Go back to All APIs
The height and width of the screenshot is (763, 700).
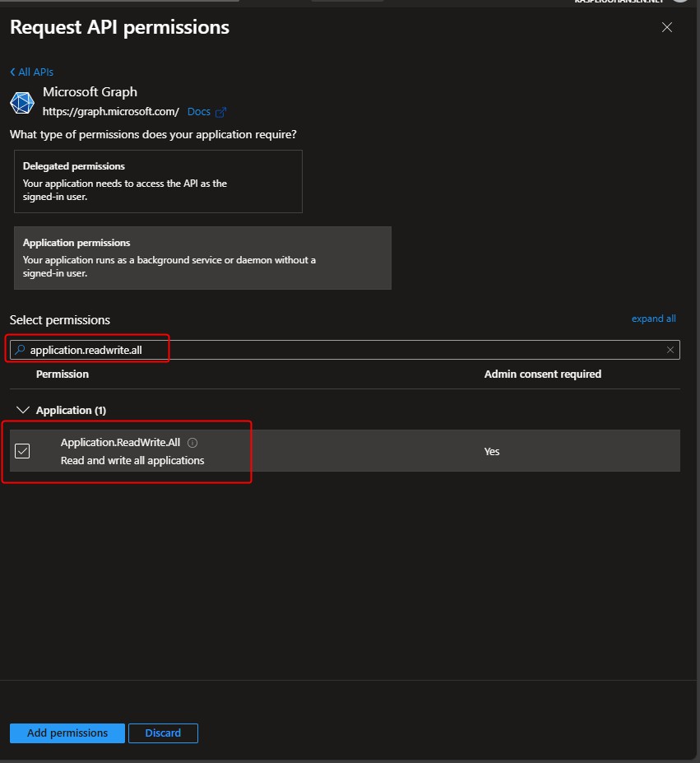point(32,72)
